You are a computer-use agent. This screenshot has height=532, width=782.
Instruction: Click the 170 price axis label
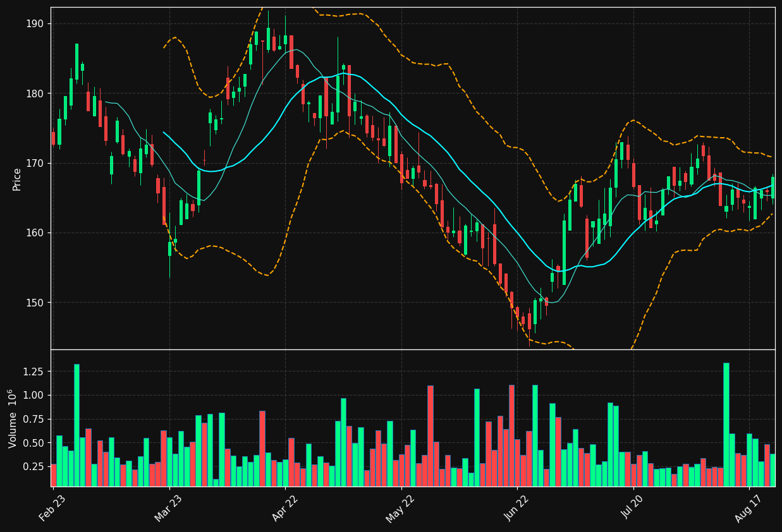click(35, 163)
